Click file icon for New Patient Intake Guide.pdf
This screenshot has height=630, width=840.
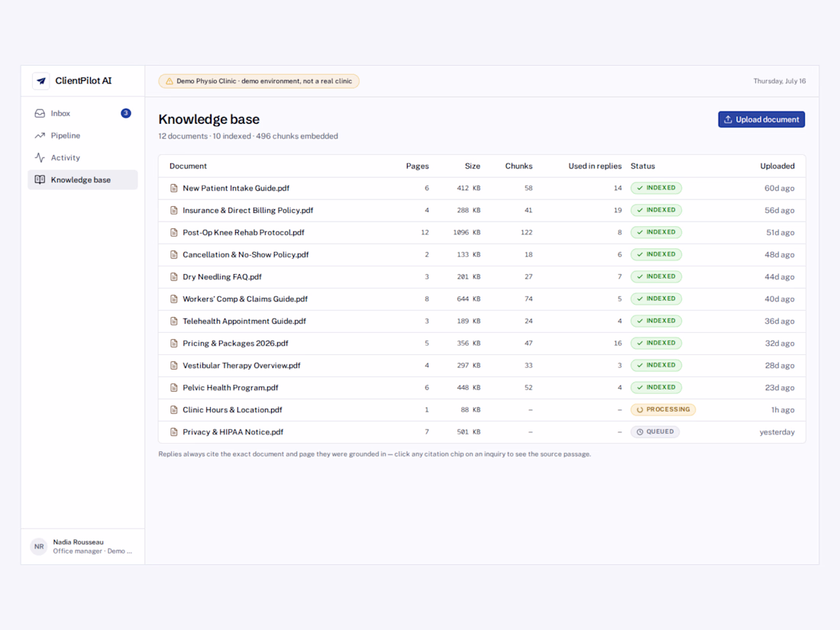click(173, 188)
